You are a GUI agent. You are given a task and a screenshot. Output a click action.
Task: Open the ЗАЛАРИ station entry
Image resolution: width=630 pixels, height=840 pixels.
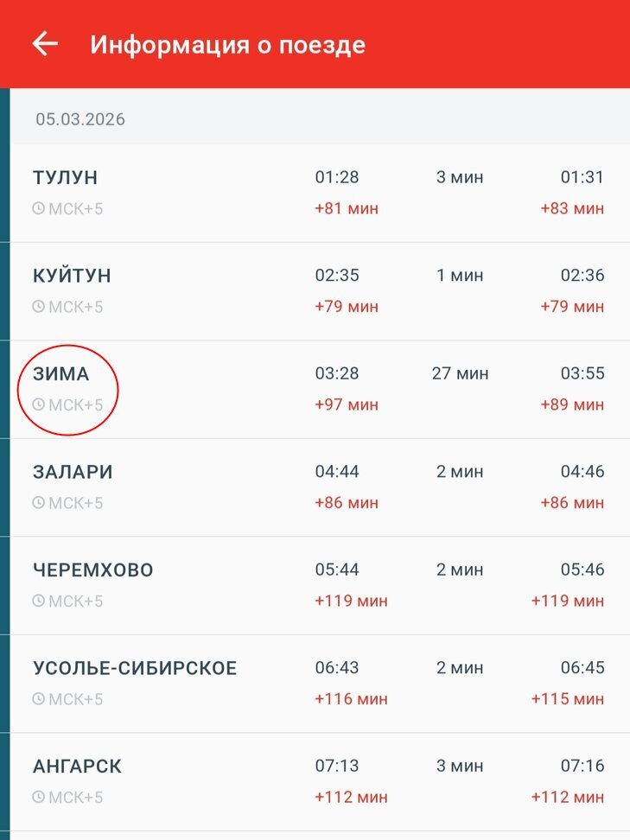[x=73, y=473]
